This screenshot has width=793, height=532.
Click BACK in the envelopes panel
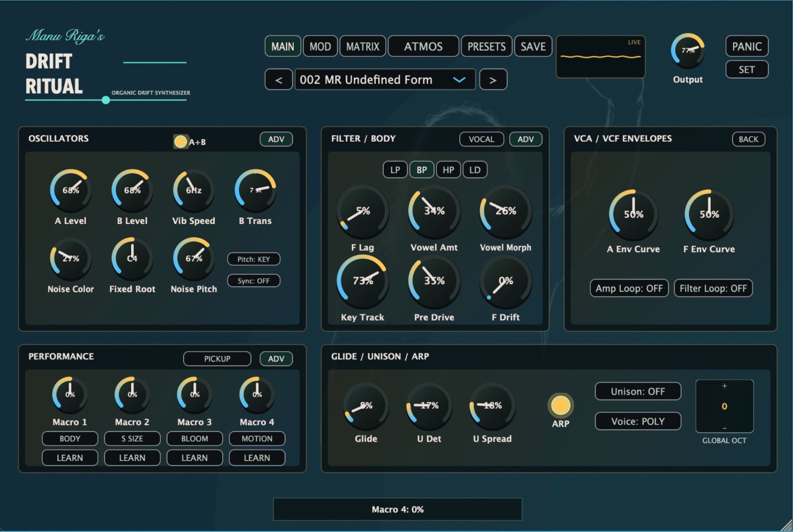click(x=749, y=139)
